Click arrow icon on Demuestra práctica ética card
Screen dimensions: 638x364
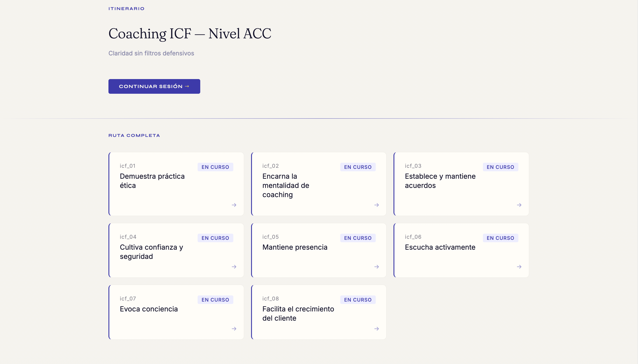point(234,205)
